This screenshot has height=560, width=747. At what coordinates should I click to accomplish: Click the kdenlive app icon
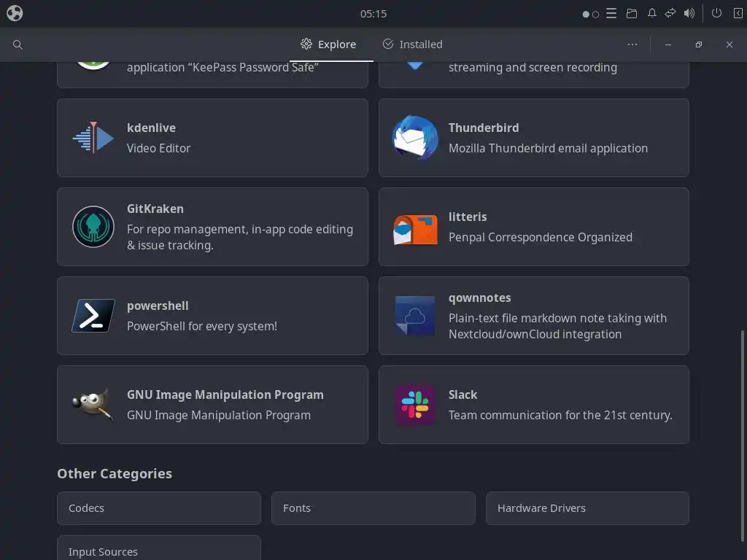[x=93, y=138]
